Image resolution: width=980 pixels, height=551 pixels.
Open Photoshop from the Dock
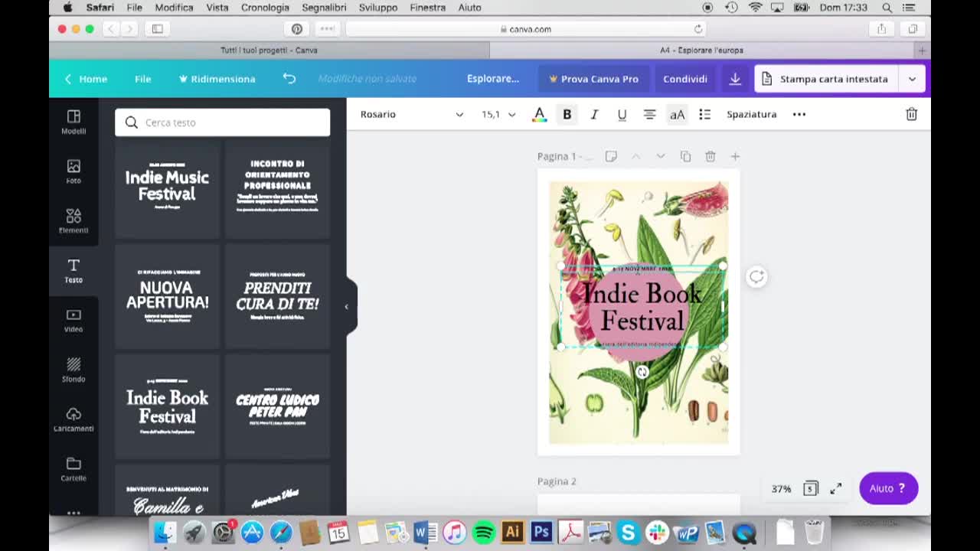coord(541,532)
